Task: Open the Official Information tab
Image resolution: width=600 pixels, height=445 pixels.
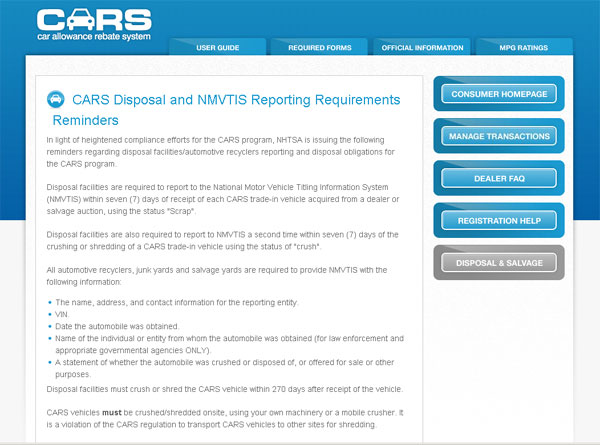Action: 422,47
